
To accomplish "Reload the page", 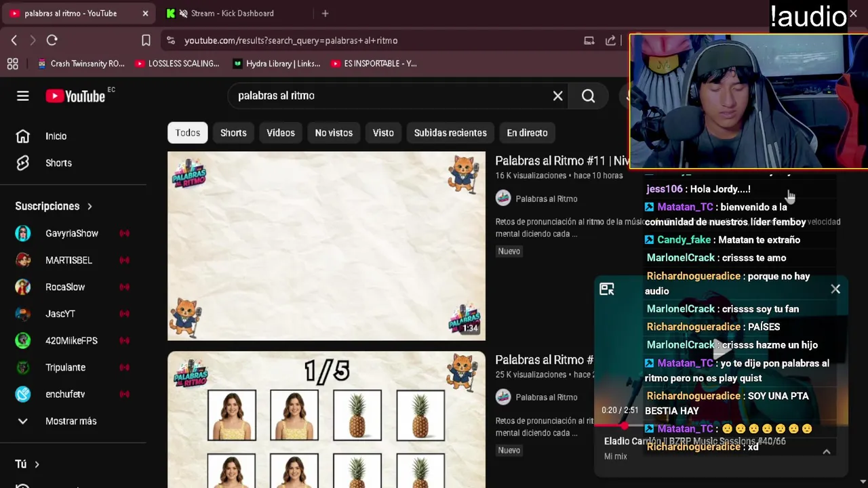I will [52, 41].
